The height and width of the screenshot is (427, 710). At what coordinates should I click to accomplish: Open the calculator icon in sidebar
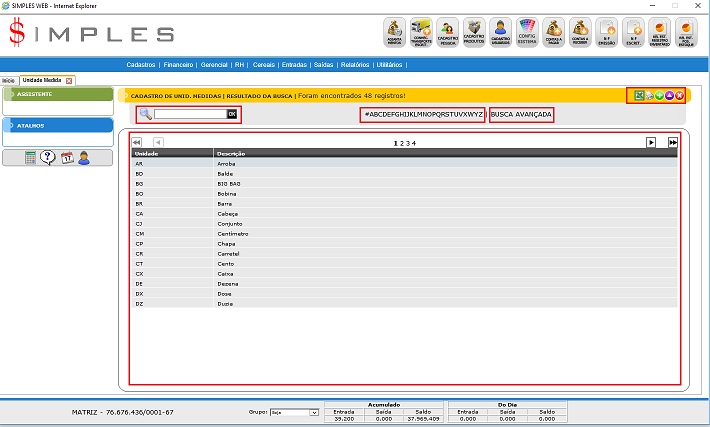pos(31,157)
